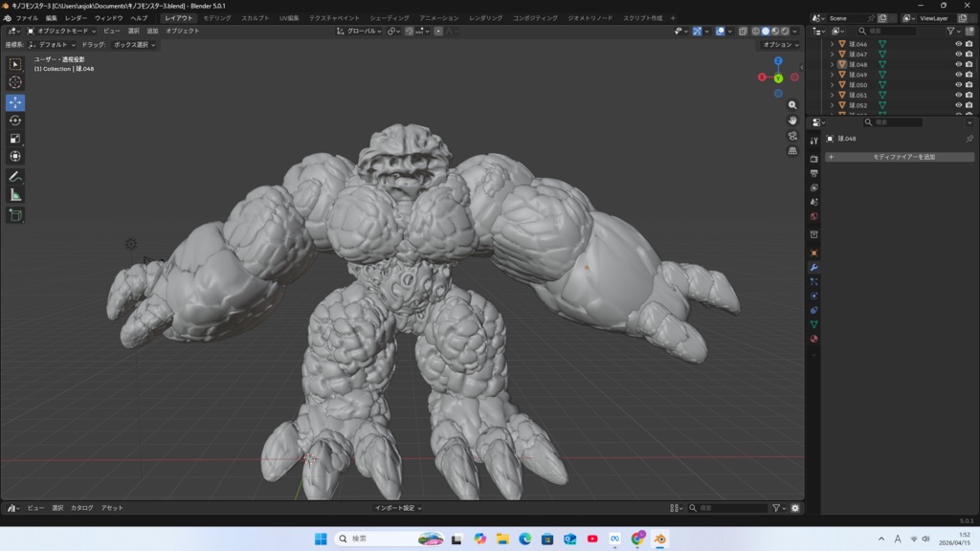Screen dimensions: 980x551
Task: Toggle camera view with the camera gizmo
Action: (792, 136)
